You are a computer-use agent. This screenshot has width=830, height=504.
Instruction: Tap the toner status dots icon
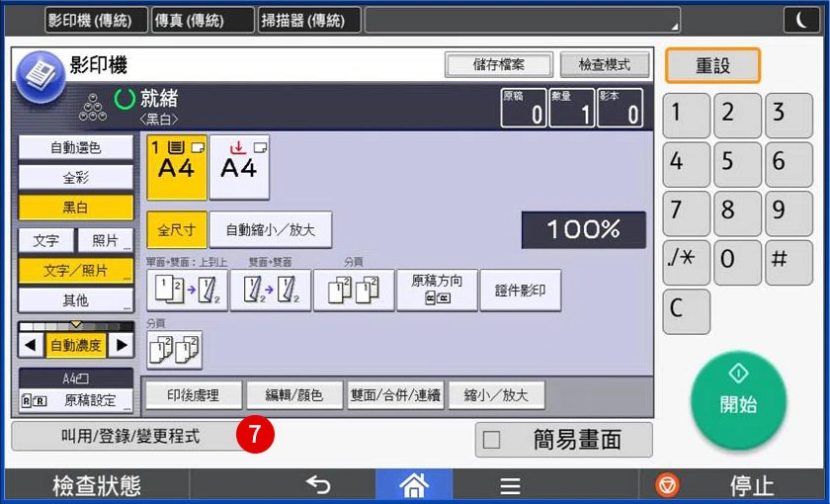pos(93,108)
